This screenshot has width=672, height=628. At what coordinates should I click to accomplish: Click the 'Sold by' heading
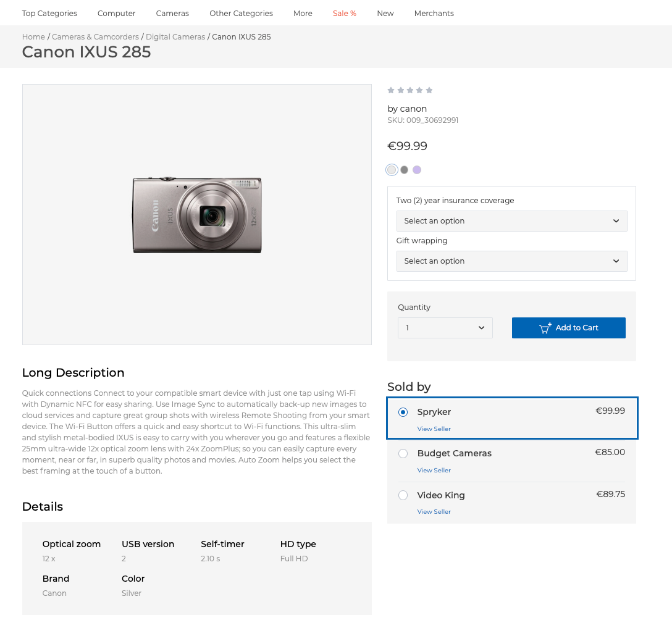tap(409, 387)
